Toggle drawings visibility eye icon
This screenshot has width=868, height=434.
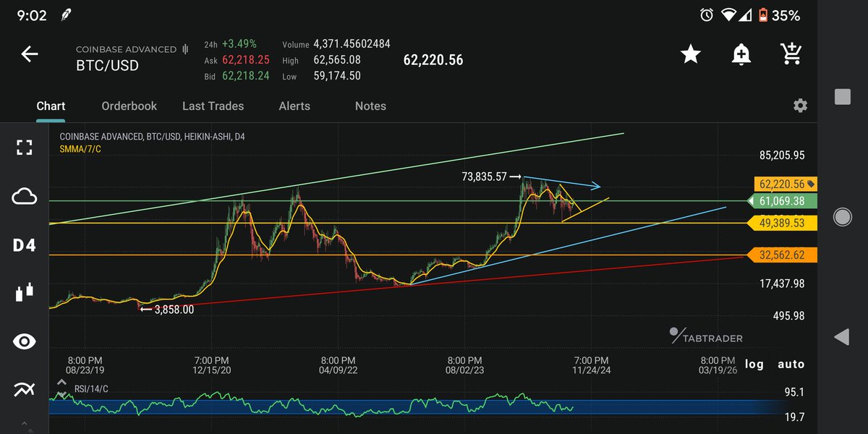coord(25,341)
